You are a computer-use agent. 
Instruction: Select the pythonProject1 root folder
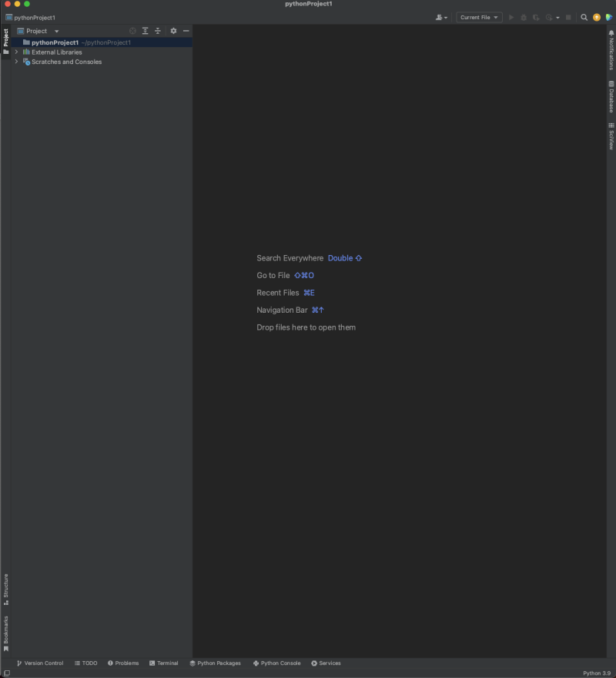(x=102, y=42)
